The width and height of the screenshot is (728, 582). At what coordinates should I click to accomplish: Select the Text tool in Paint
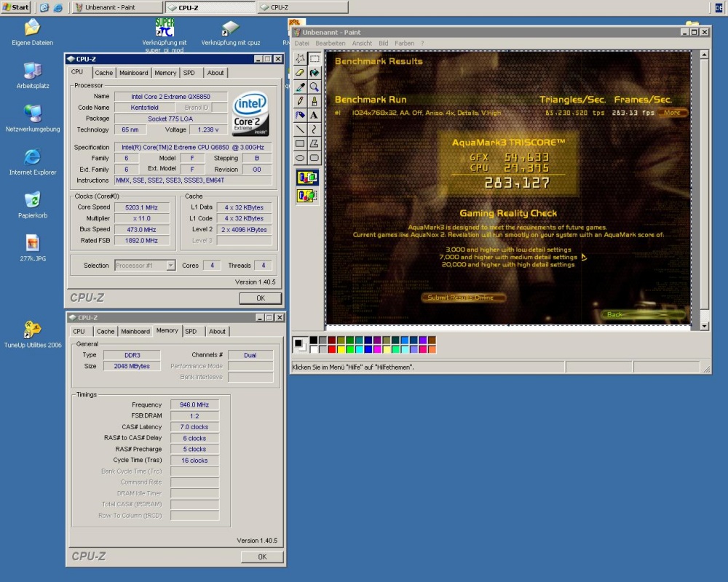314,115
